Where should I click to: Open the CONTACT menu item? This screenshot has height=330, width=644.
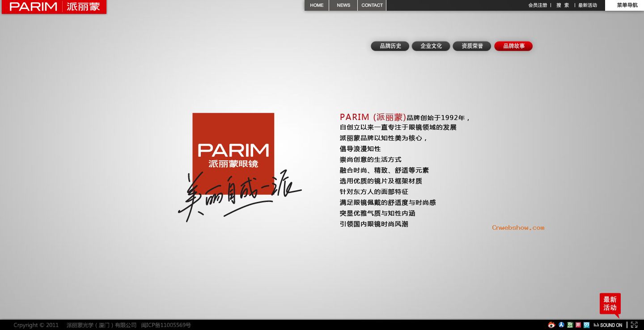click(372, 5)
